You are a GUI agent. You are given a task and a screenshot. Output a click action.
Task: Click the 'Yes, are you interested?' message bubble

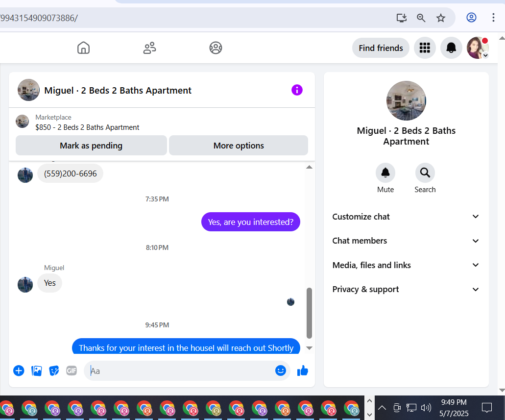coord(251,222)
